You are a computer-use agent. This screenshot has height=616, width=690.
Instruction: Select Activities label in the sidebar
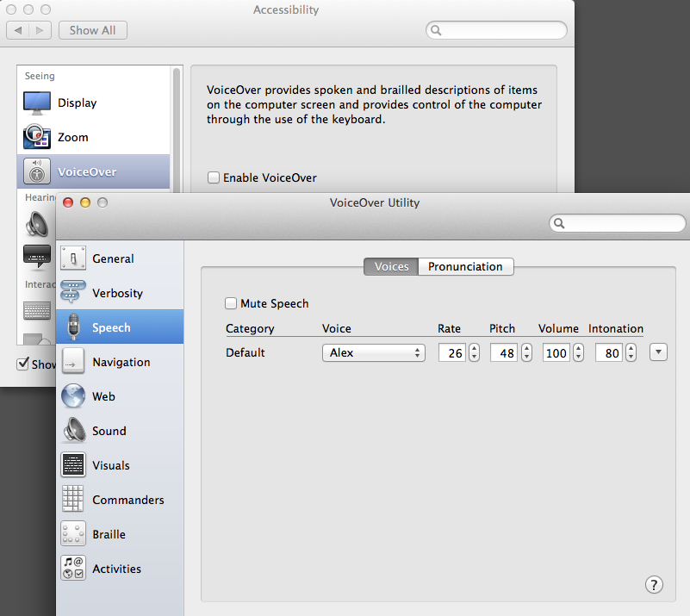pos(116,569)
